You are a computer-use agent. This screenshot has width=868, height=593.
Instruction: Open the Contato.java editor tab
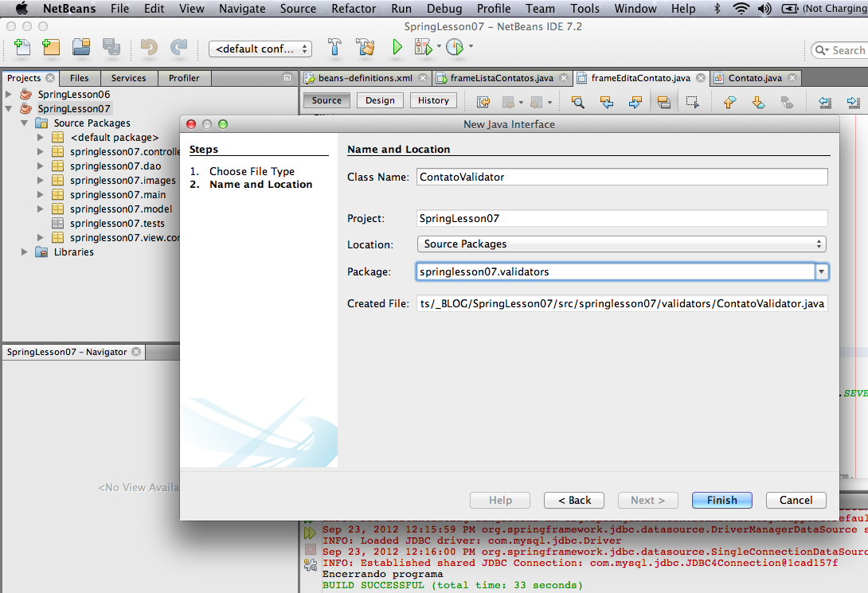point(755,78)
